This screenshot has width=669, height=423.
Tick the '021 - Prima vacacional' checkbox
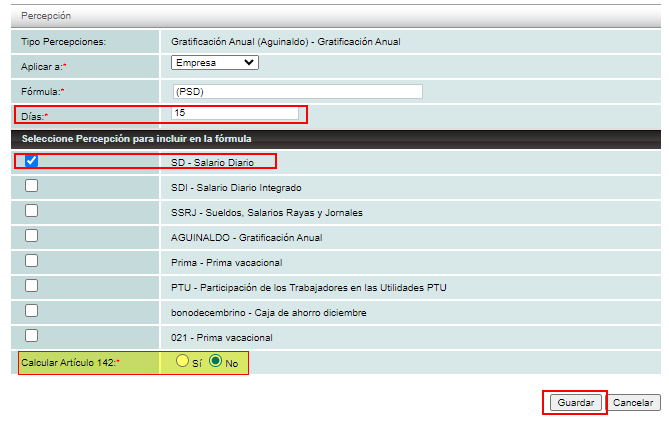click(x=32, y=336)
